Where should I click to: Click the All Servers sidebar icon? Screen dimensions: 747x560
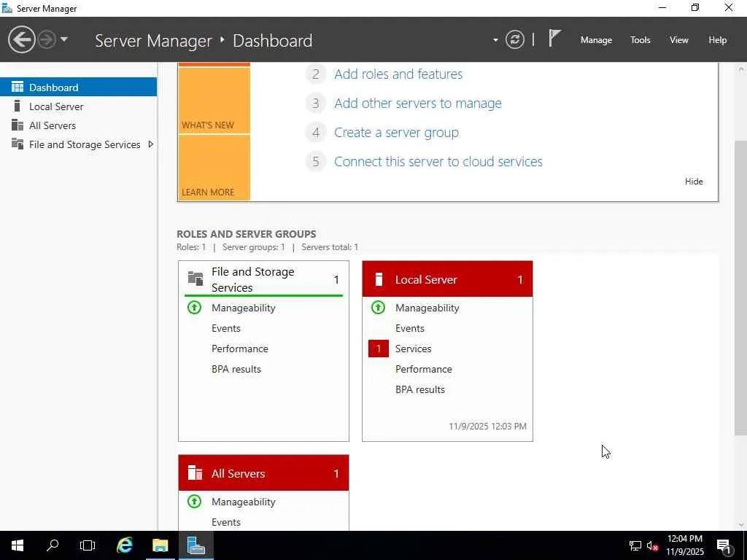click(x=18, y=125)
